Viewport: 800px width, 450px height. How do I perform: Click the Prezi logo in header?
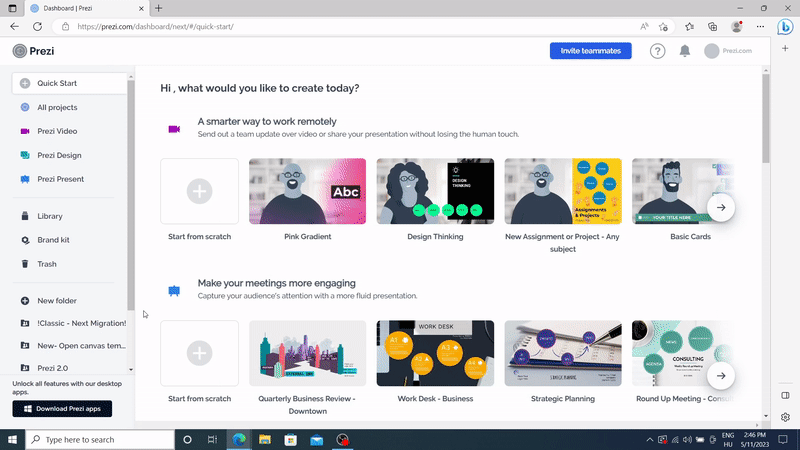pyautogui.click(x=33, y=51)
